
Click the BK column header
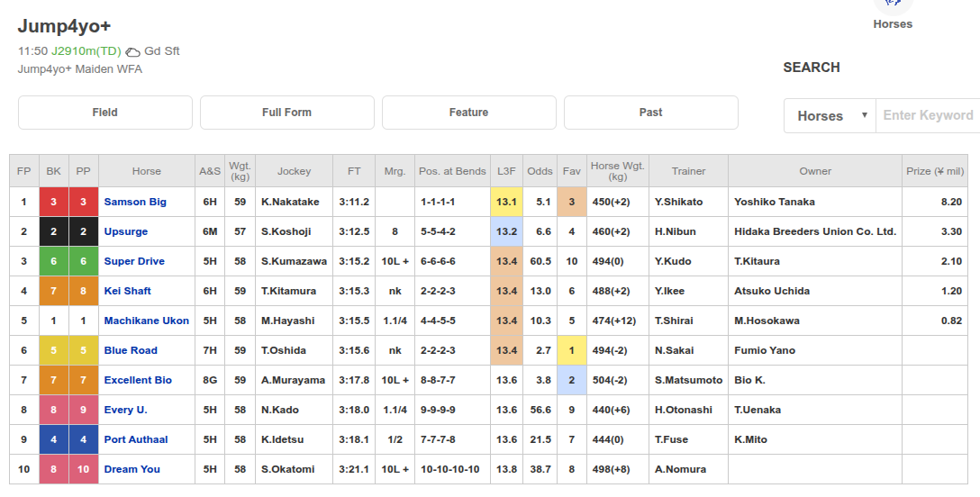(54, 171)
